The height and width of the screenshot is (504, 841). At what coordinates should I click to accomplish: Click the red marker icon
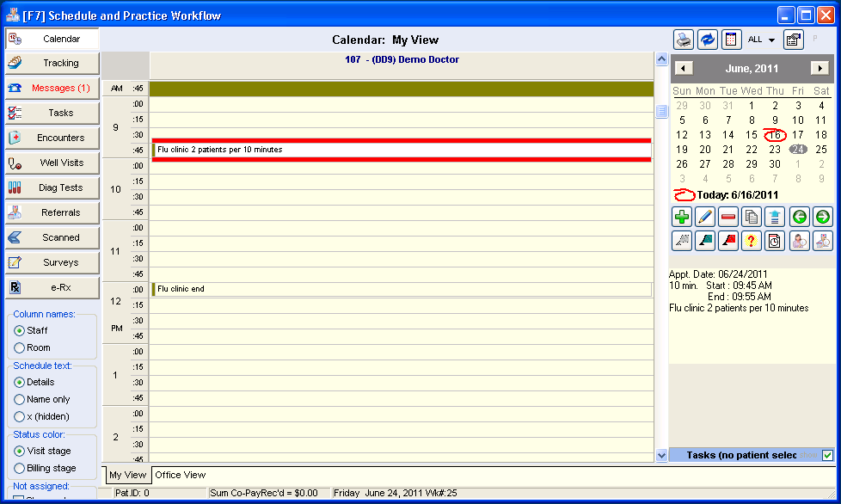coord(728,241)
